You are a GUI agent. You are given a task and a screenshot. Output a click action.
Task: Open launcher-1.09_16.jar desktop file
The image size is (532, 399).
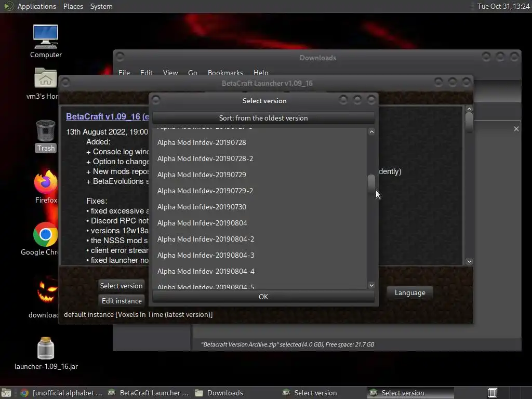point(46,353)
